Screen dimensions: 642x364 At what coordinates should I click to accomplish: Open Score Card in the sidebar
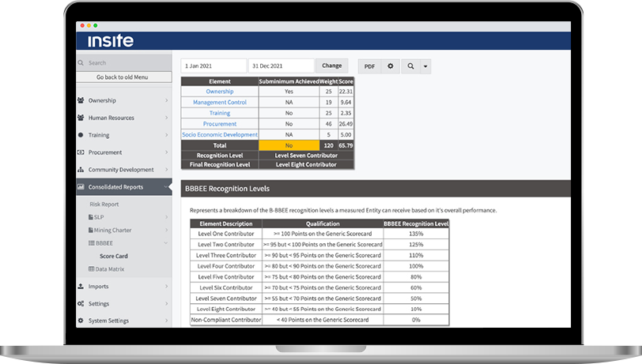pos(113,257)
